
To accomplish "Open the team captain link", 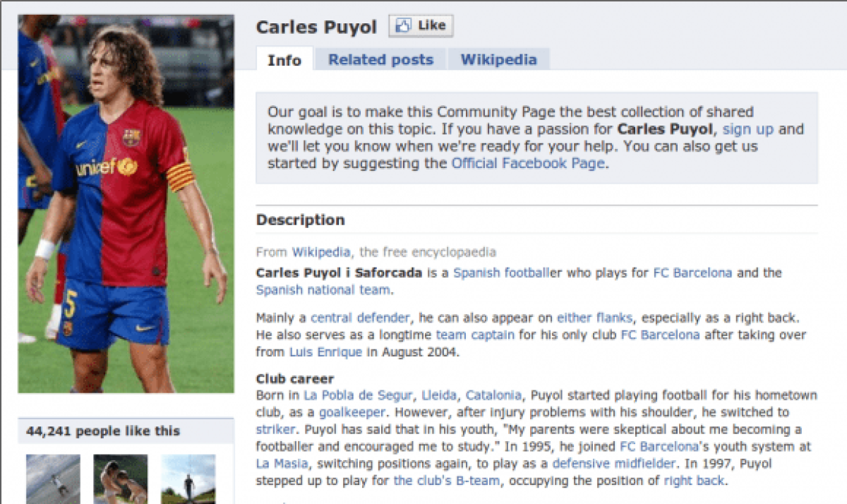I will (475, 335).
